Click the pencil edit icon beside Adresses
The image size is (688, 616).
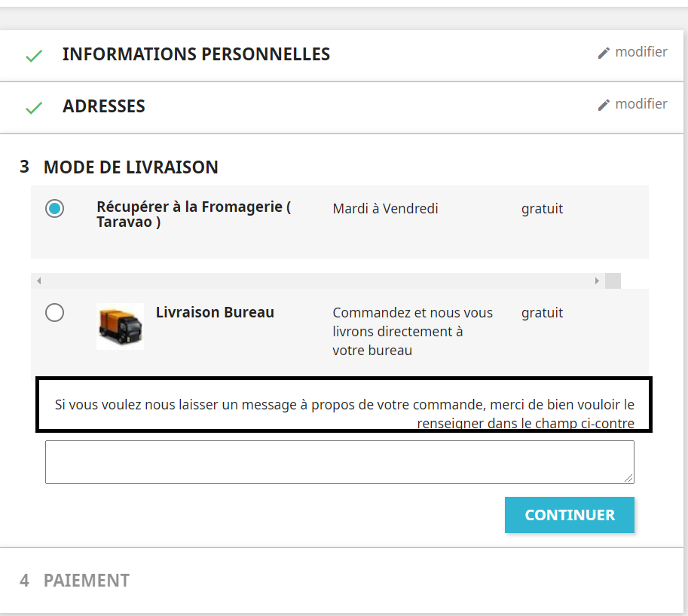tap(604, 105)
